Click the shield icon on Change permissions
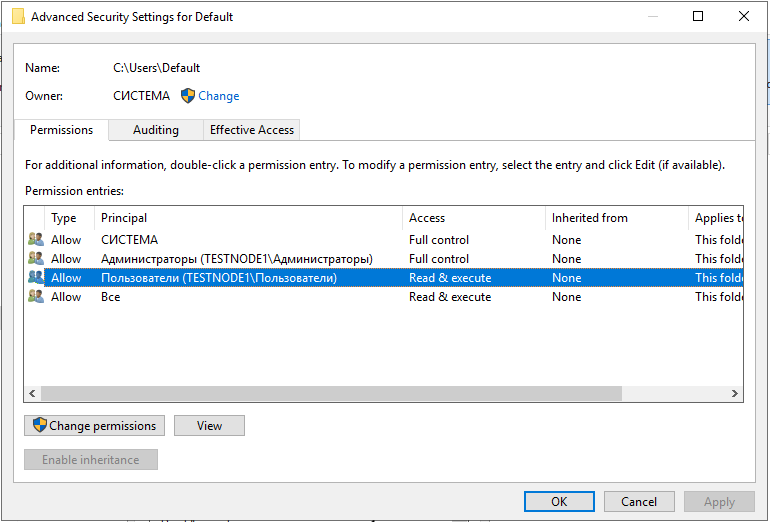 click(40, 425)
